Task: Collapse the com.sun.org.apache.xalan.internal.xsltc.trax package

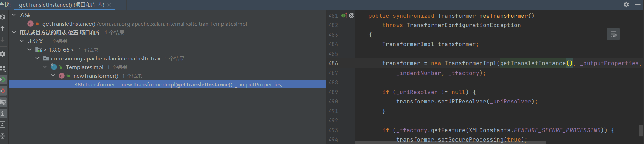Action: pos(37,58)
